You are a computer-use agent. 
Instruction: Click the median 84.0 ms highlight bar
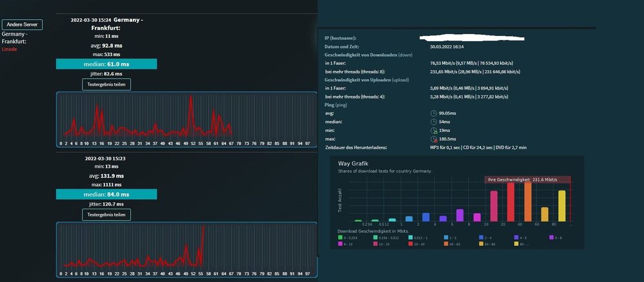click(x=106, y=194)
